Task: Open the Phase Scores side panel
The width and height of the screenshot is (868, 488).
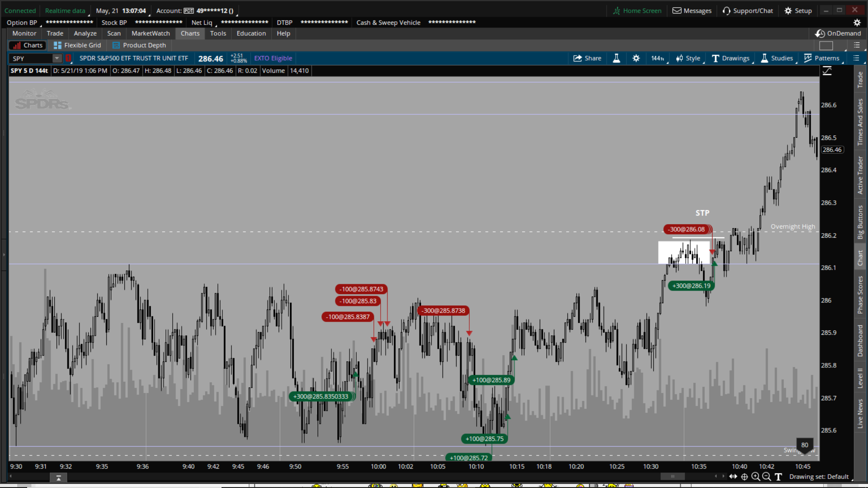Action: pyautogui.click(x=860, y=295)
